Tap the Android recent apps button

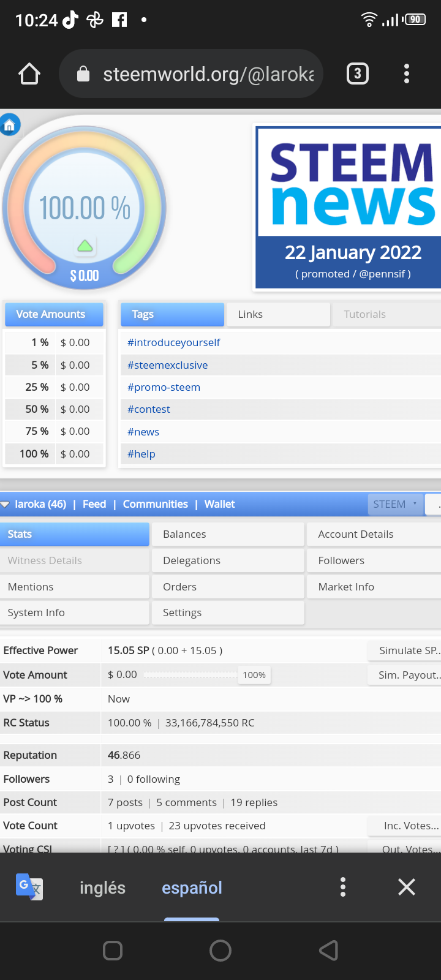coord(113,951)
